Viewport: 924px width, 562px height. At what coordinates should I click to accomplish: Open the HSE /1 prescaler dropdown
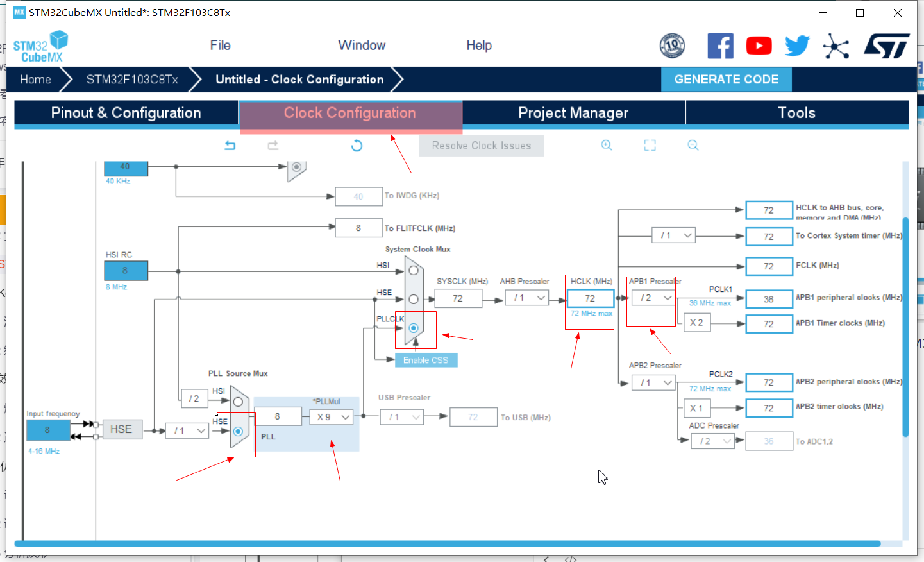[x=187, y=430]
